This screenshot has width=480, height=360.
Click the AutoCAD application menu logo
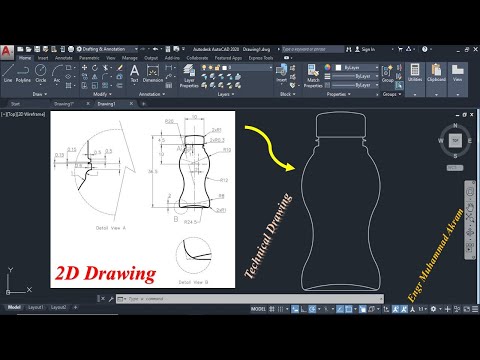click(7, 52)
